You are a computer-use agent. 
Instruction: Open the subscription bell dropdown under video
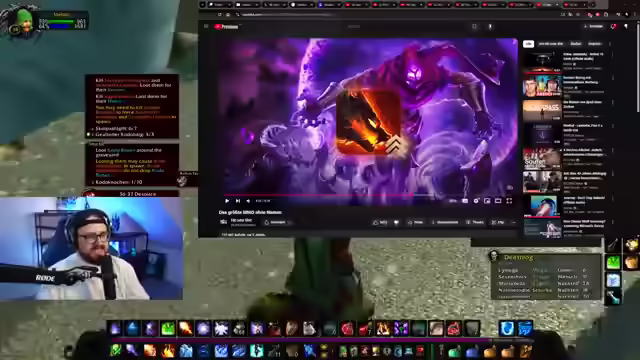[x=278, y=222]
